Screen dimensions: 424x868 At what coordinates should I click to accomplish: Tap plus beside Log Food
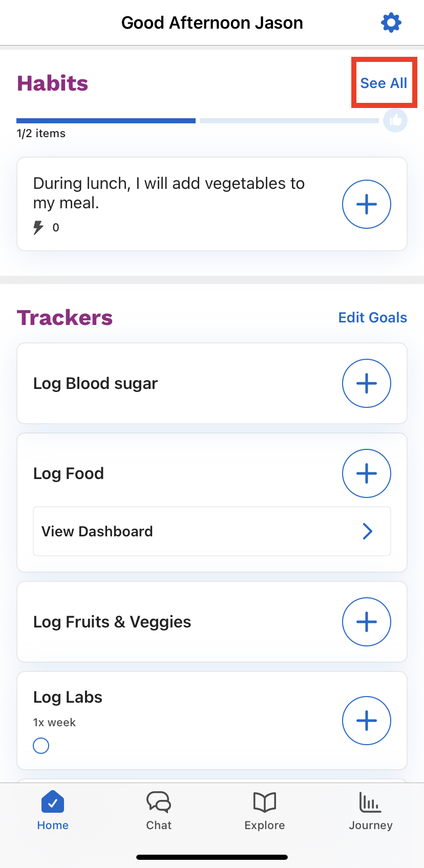367,473
